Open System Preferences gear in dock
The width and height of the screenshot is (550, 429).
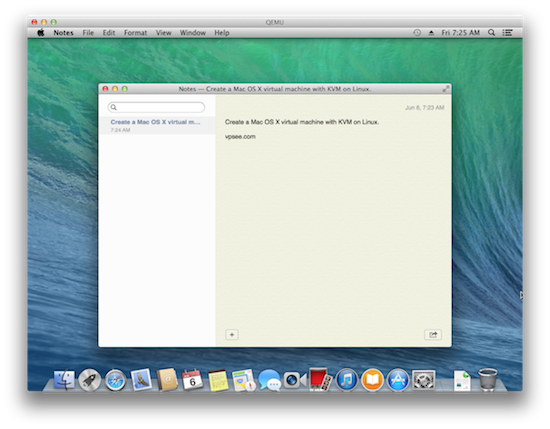coord(423,380)
